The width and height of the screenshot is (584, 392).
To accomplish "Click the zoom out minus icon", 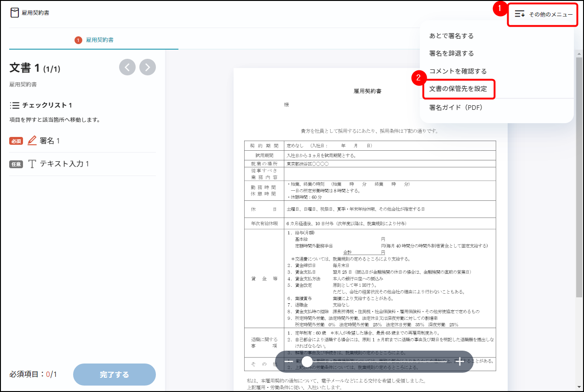I will click(x=289, y=362).
